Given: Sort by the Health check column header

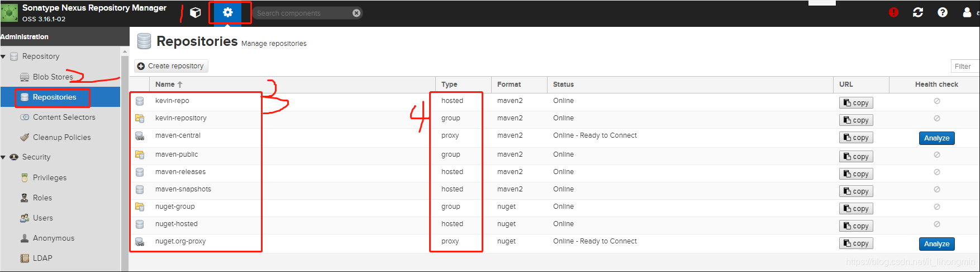Looking at the screenshot, I should click(x=936, y=85).
